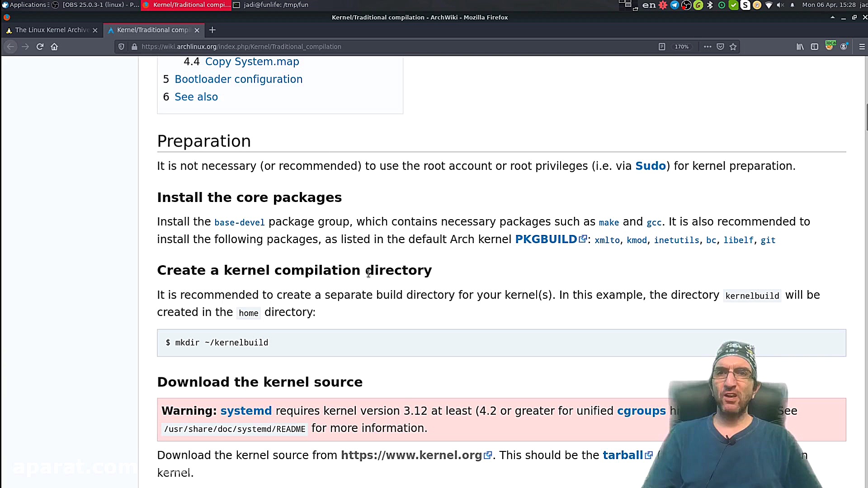Viewport: 868px width, 488px height.
Task: Open page actions three-dots menu
Action: pos(708,47)
